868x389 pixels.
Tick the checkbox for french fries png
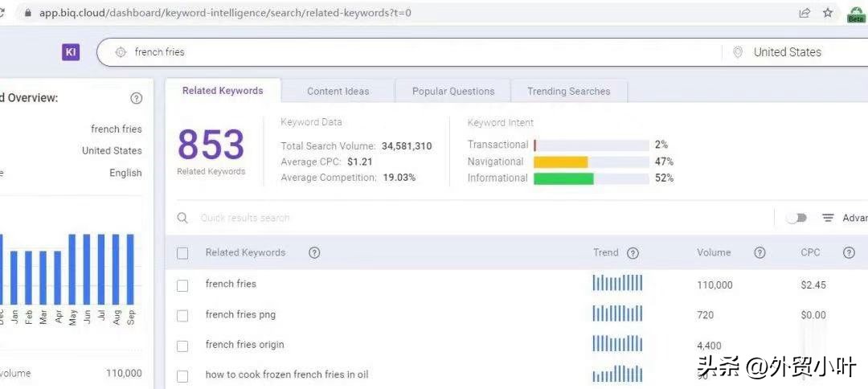[182, 316]
